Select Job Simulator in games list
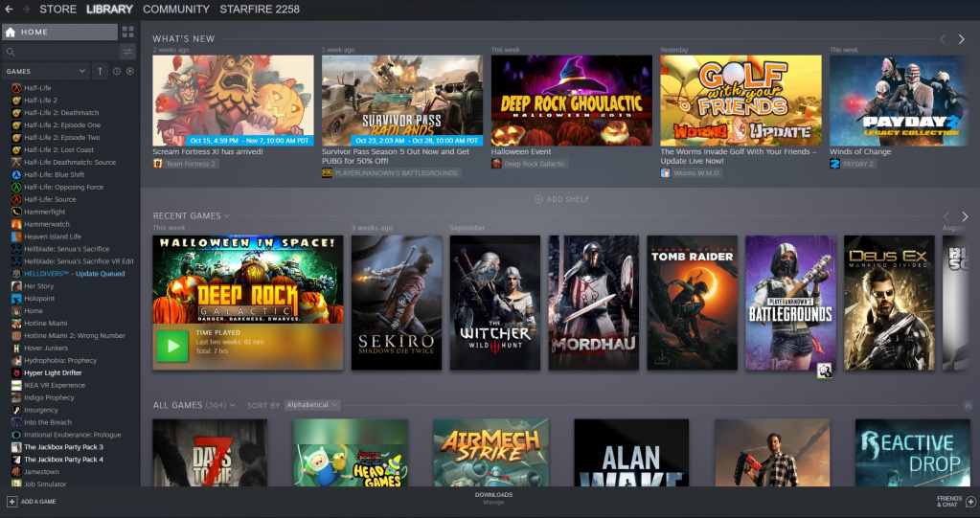980x518 pixels. click(x=45, y=484)
